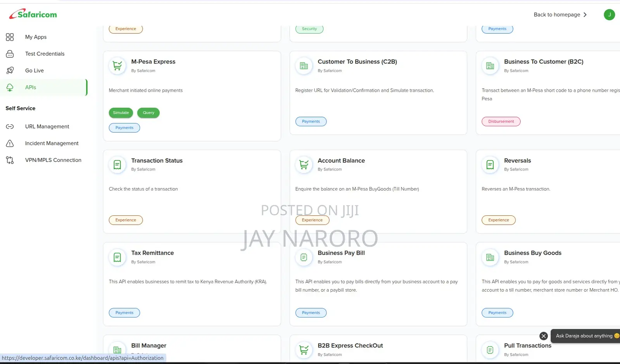Open Incident Management menu item
Image resolution: width=620 pixels, height=364 pixels.
52,143
